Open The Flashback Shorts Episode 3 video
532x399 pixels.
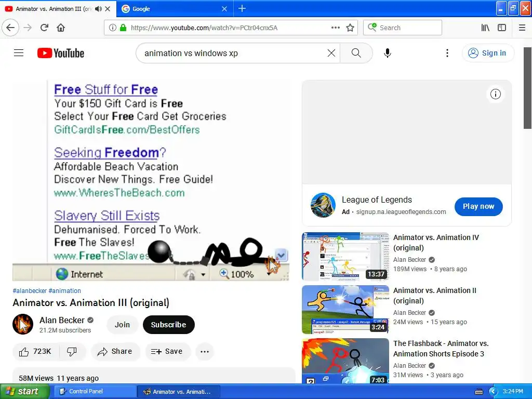(x=345, y=361)
